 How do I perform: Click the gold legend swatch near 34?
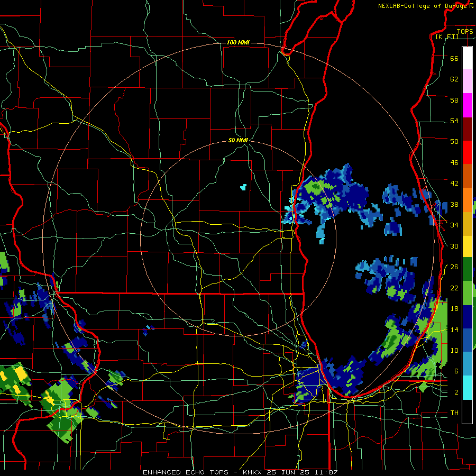coord(467,224)
